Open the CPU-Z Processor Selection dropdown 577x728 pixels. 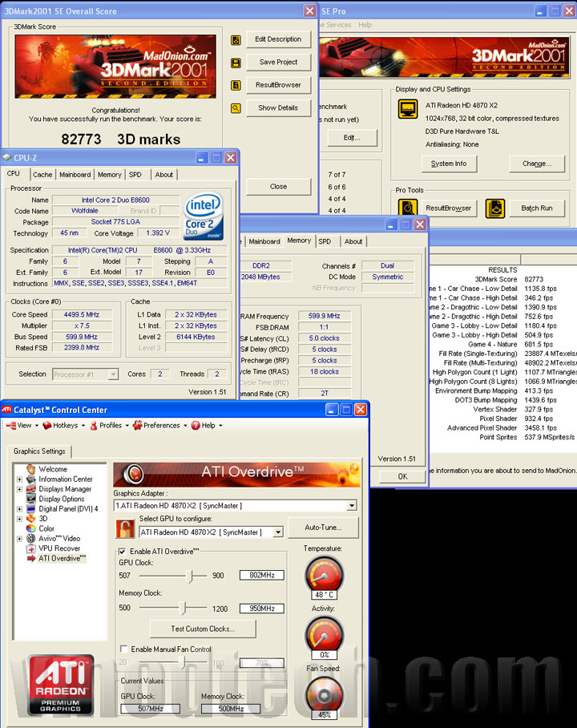[113, 374]
